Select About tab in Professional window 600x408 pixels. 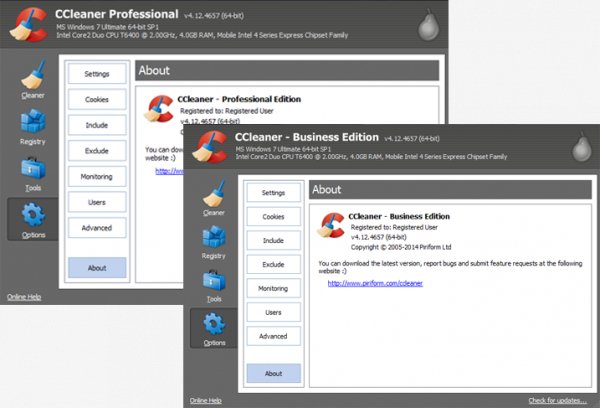tap(97, 268)
